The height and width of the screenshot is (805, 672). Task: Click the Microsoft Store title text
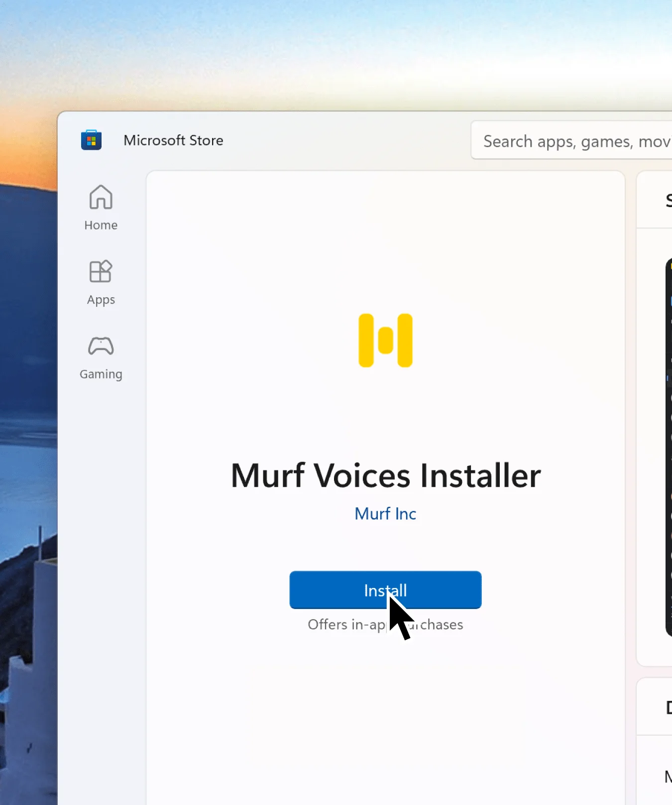point(173,140)
